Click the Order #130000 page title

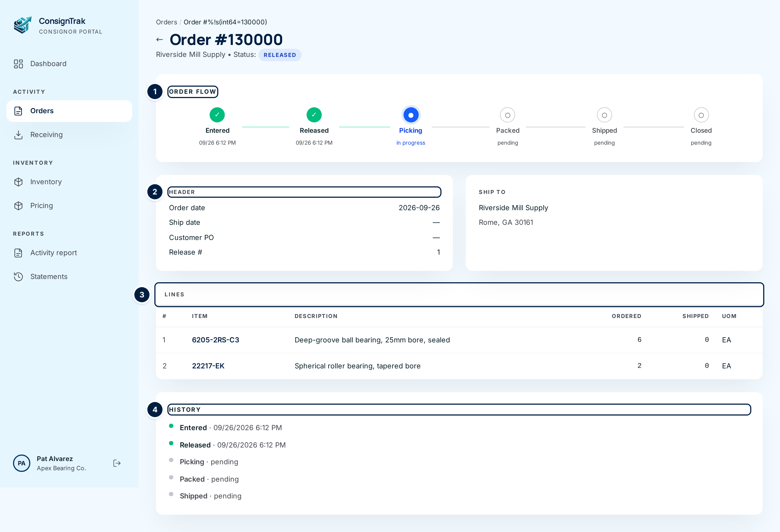click(226, 40)
